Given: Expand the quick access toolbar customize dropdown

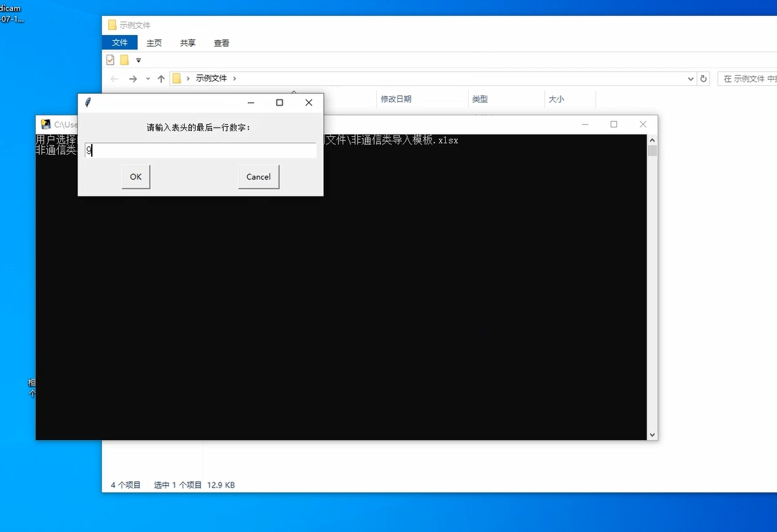Looking at the screenshot, I should (139, 60).
